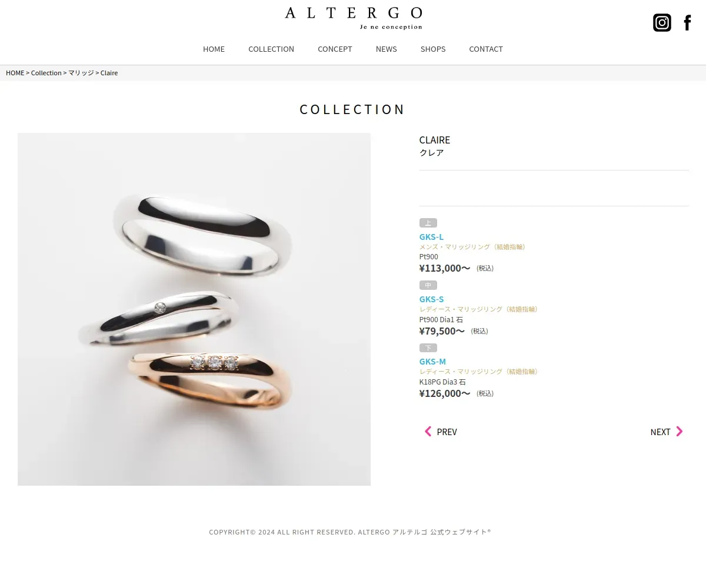The image size is (706, 588).
Task: Go to the HOME menu item
Action: 214,49
